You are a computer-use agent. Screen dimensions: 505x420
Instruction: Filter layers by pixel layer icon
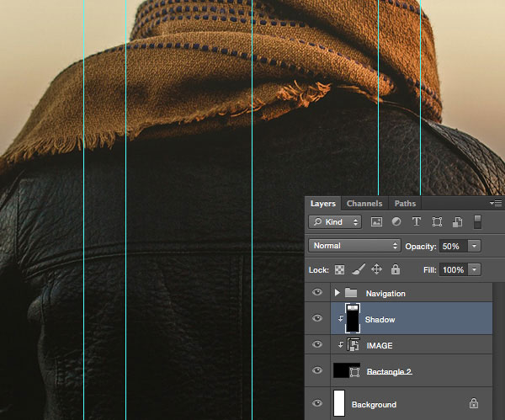[376, 222]
